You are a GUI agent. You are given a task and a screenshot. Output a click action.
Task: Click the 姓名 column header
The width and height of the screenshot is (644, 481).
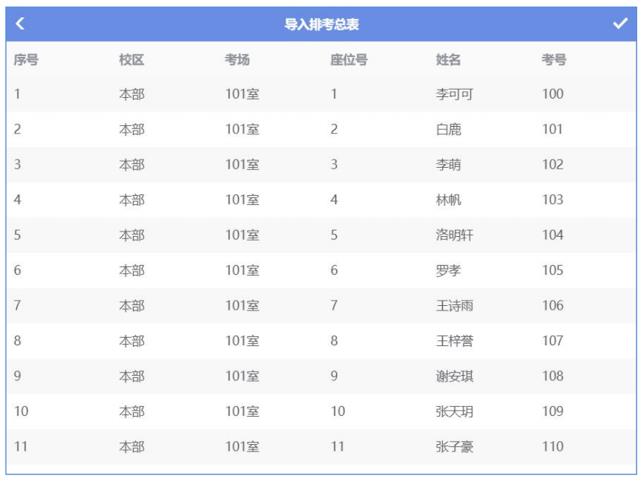pos(448,60)
